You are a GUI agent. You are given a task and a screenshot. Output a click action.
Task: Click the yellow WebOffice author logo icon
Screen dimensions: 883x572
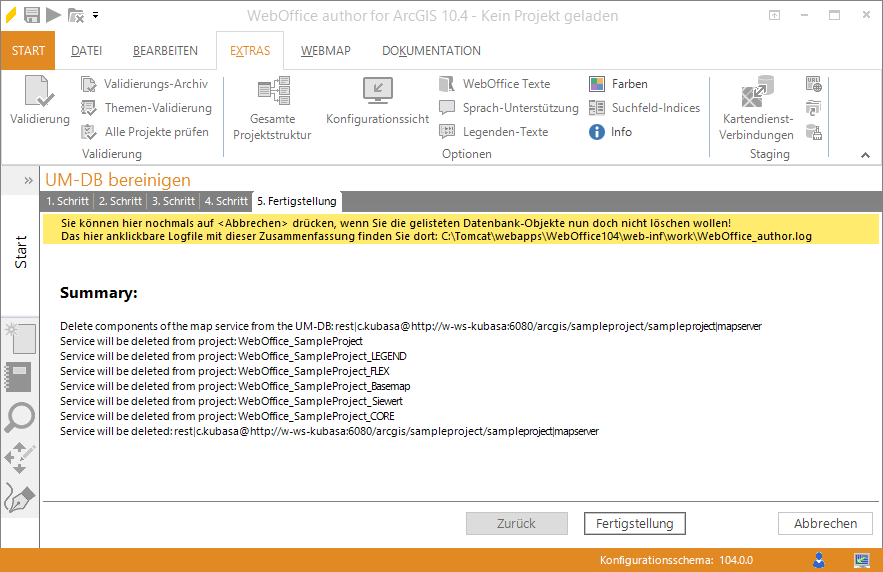(x=11, y=15)
